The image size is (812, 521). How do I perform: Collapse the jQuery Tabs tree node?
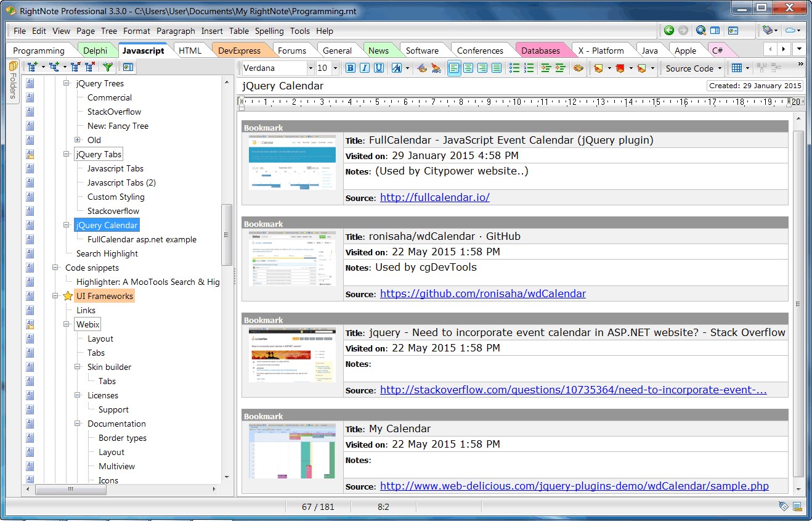[x=67, y=154]
